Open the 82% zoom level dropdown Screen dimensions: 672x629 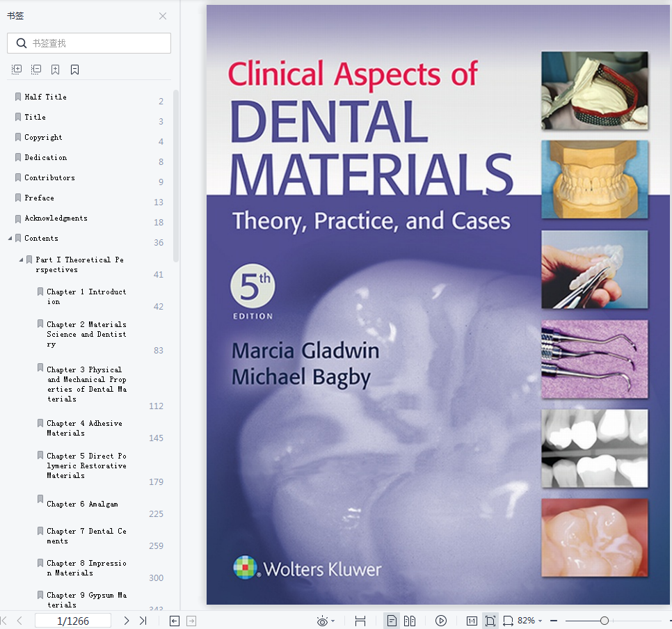click(x=529, y=621)
